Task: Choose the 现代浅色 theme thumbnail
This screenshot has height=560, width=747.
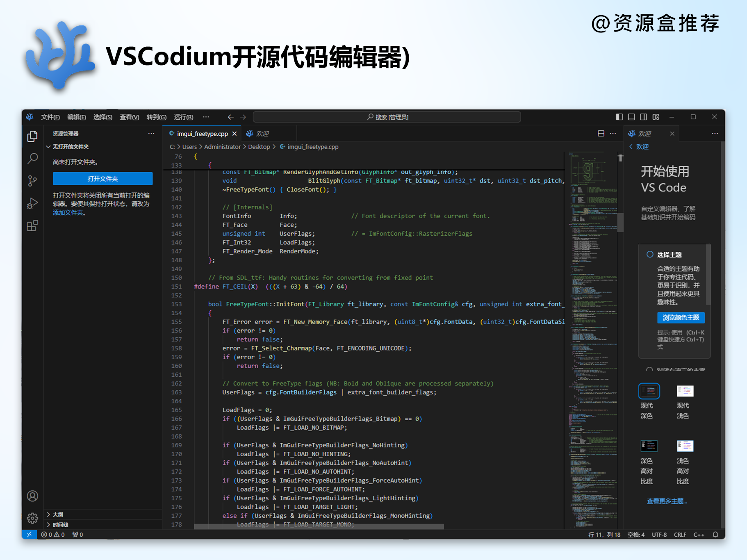Action: (x=685, y=391)
